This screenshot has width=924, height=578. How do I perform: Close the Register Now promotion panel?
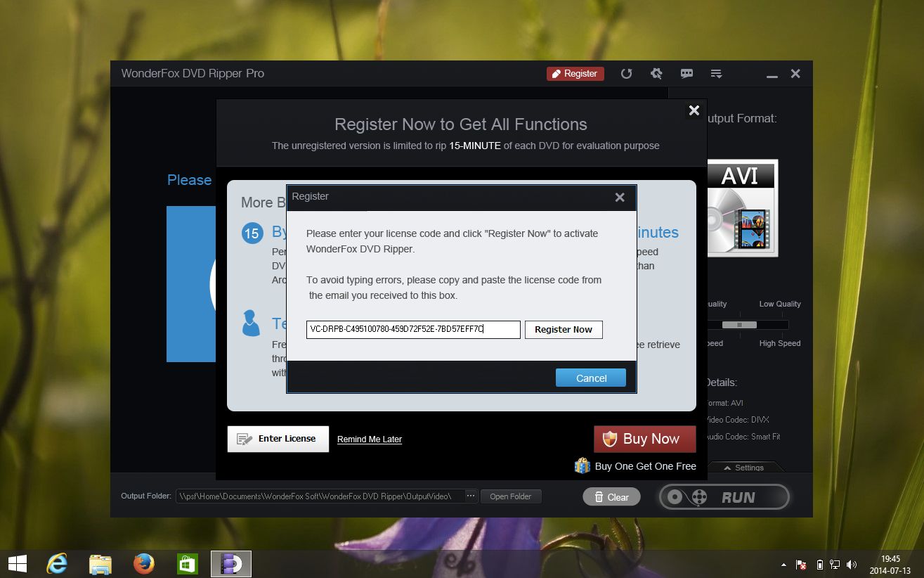(x=694, y=110)
